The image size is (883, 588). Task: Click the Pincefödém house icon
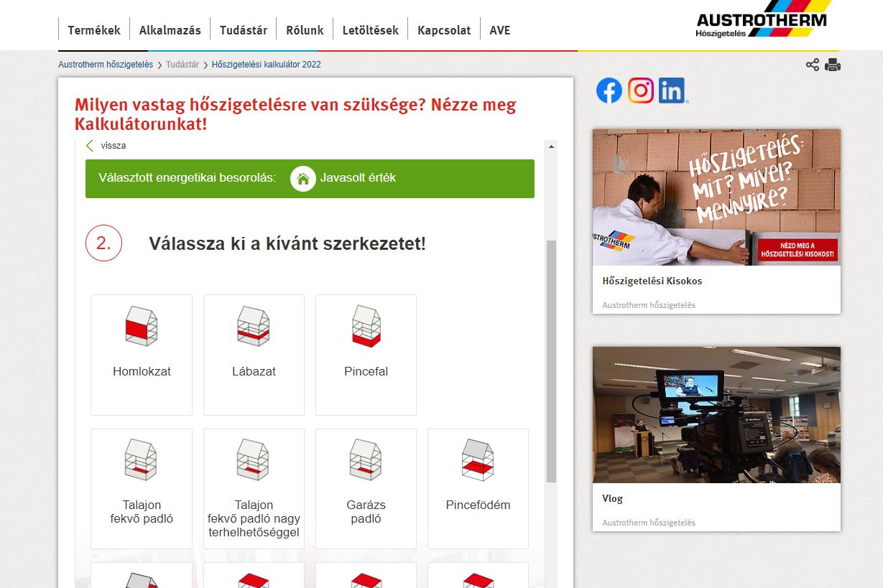click(x=478, y=459)
